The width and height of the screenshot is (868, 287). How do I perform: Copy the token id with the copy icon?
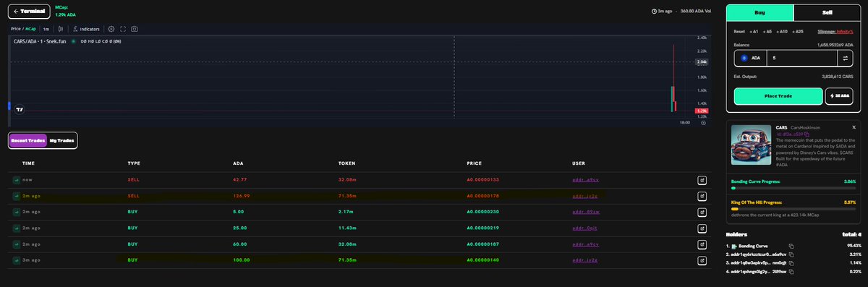807,134
